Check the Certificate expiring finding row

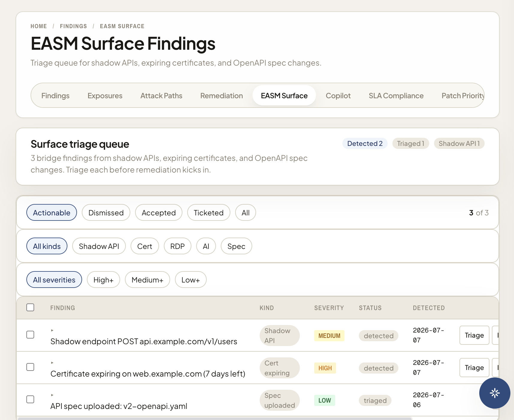click(x=30, y=367)
